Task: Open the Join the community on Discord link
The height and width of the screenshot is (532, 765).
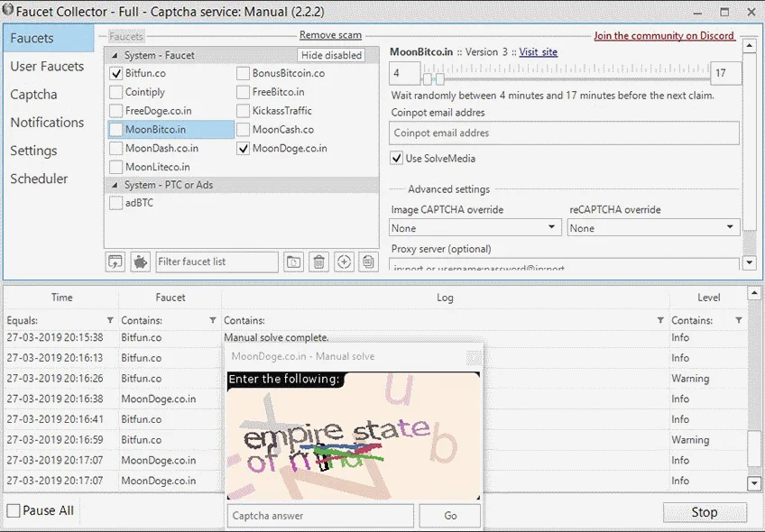Action: pyautogui.click(x=664, y=35)
